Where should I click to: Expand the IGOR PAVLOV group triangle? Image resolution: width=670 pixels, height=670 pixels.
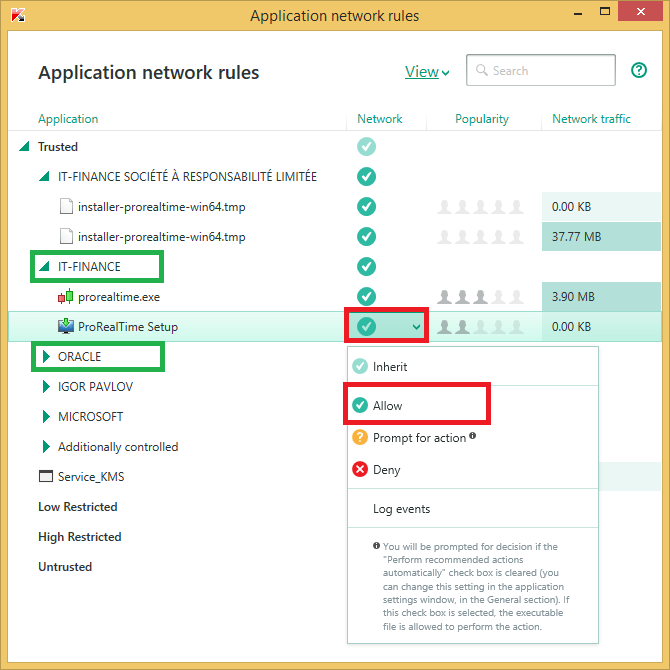coord(46,386)
